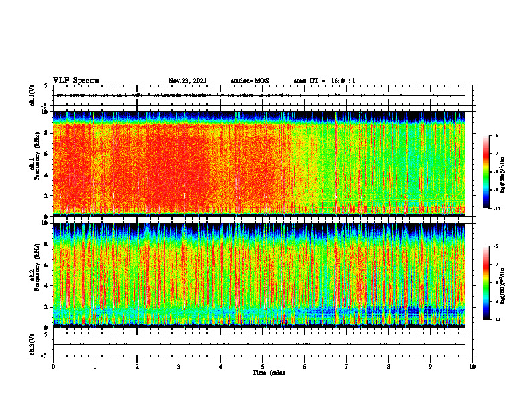Click the ch.3 voltage waveform trace
Image resolution: width=532 pixels, height=411 pixels.
[259, 345]
